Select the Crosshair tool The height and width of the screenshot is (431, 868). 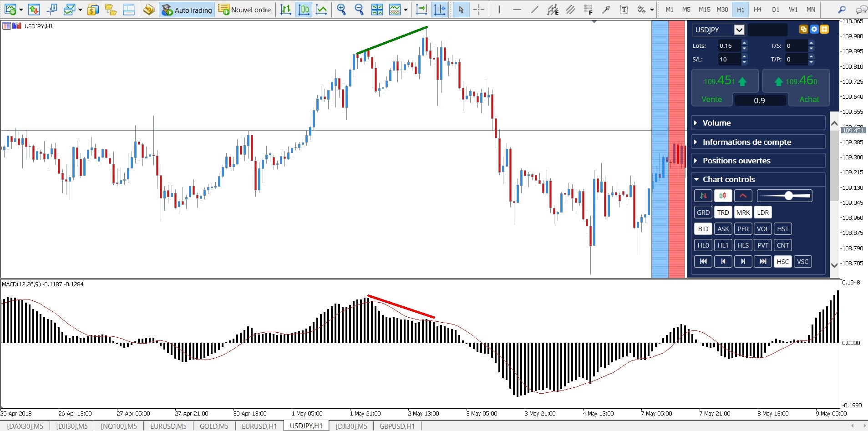point(479,9)
